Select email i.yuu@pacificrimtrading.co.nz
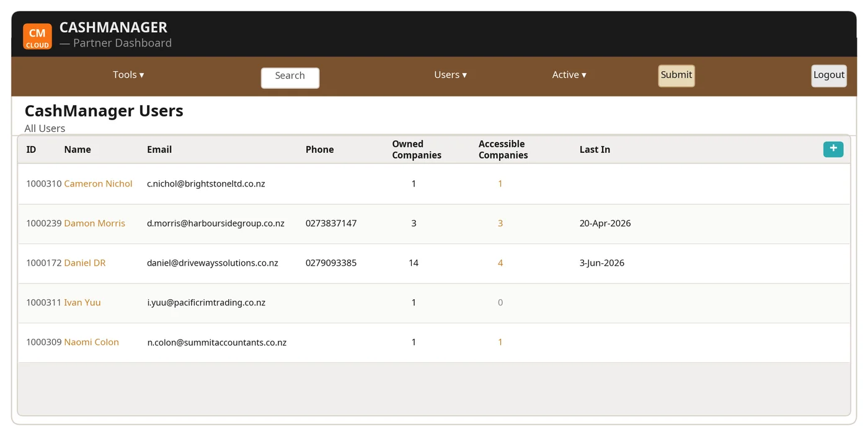The height and width of the screenshot is (436, 868). [x=206, y=303]
